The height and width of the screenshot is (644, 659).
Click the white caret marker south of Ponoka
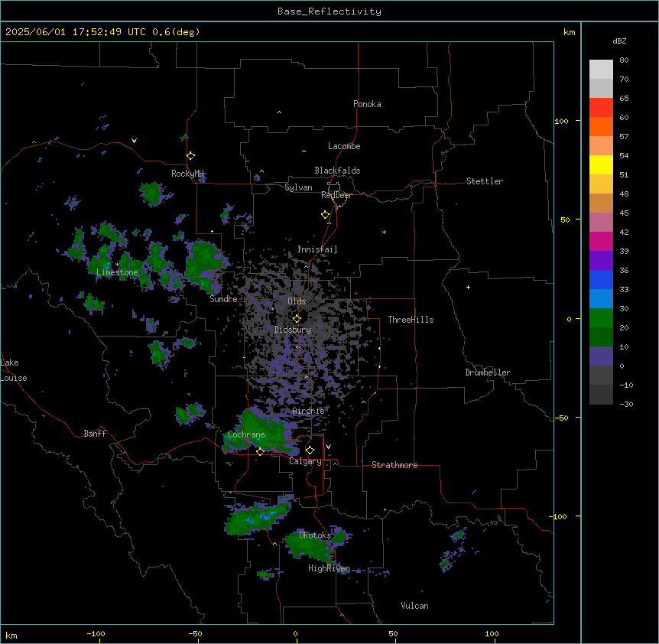[279, 112]
